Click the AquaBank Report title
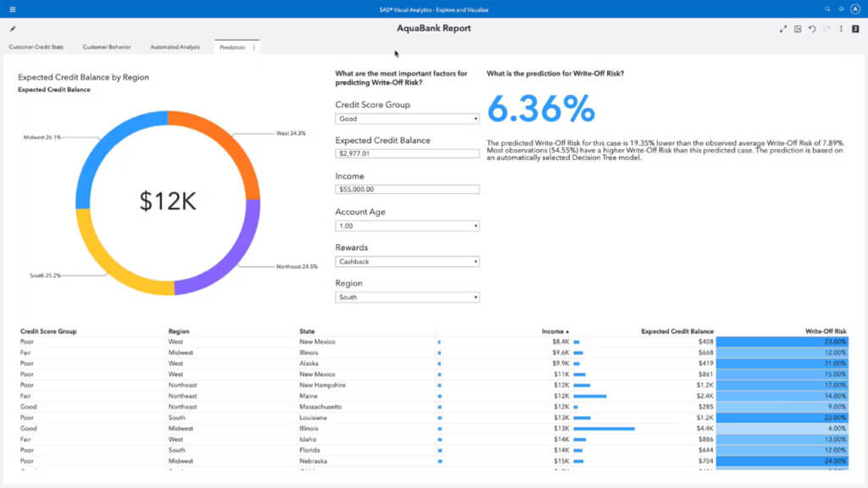This screenshot has height=488, width=868. [x=433, y=28]
